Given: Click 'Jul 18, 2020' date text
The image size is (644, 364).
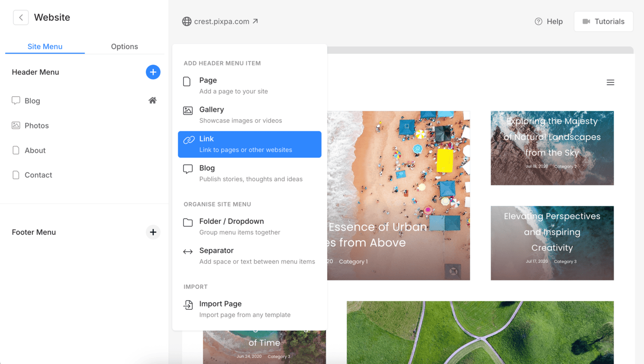Looking at the screenshot, I should click(x=537, y=167).
